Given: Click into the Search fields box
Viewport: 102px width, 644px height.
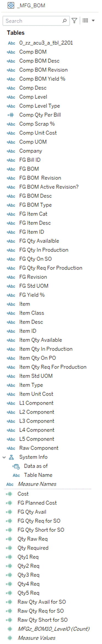Looking at the screenshot, I should [x=33, y=21].
